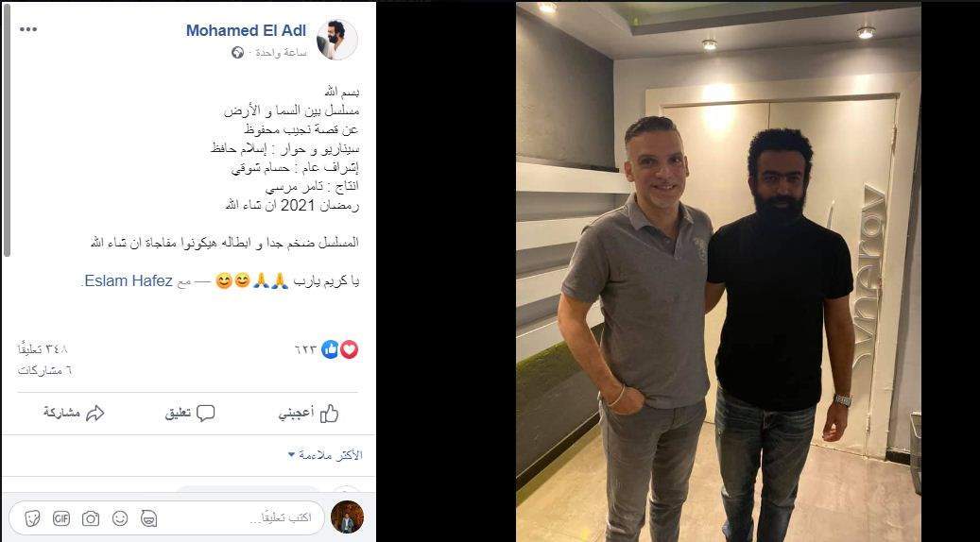Viewport: 980px width, 542px height.
Task: View the ٣٤٨ comments count link
Action: coord(43,349)
